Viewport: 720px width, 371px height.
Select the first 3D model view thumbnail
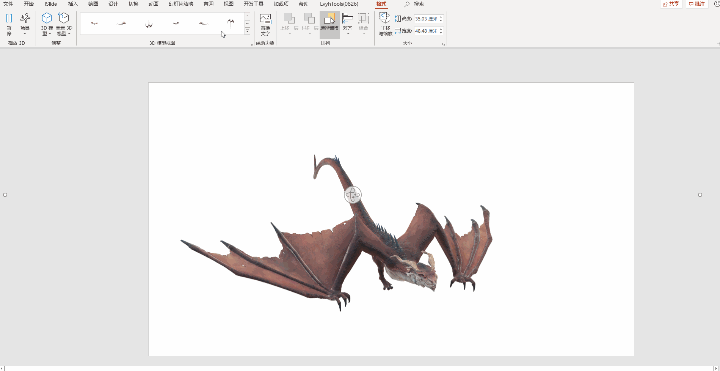94,23
